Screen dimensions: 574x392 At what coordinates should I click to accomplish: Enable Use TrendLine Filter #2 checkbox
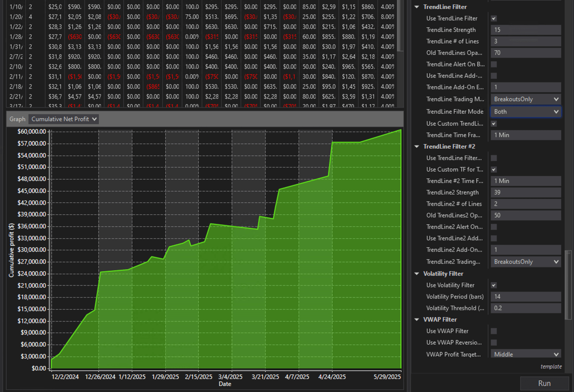coord(494,158)
